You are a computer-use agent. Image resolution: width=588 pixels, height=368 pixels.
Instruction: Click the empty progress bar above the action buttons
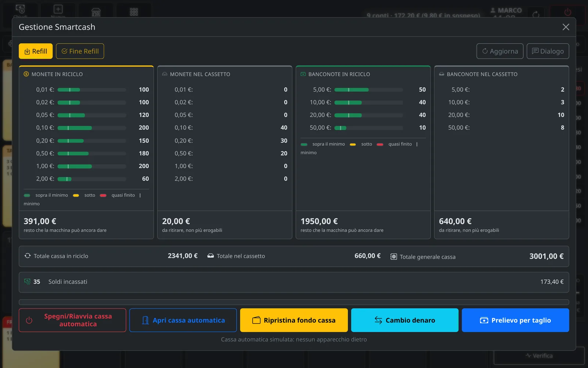tap(294, 302)
